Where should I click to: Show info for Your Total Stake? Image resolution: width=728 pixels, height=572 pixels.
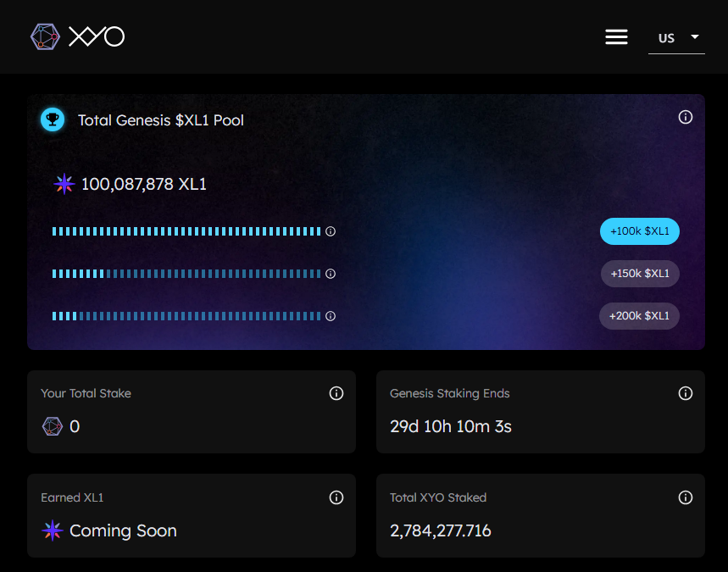pos(336,393)
